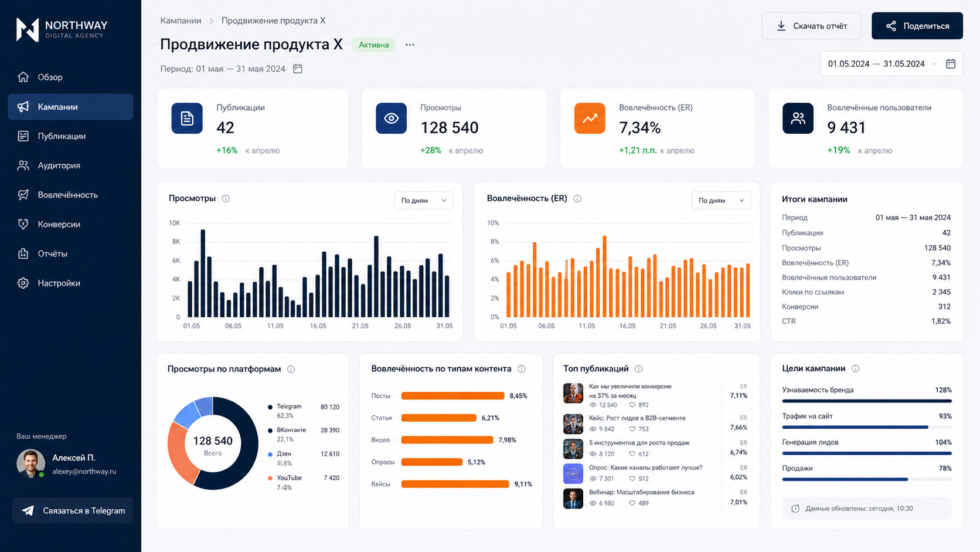Click the orange trend icon on ER card
The height and width of the screenshot is (552, 980).
(590, 118)
